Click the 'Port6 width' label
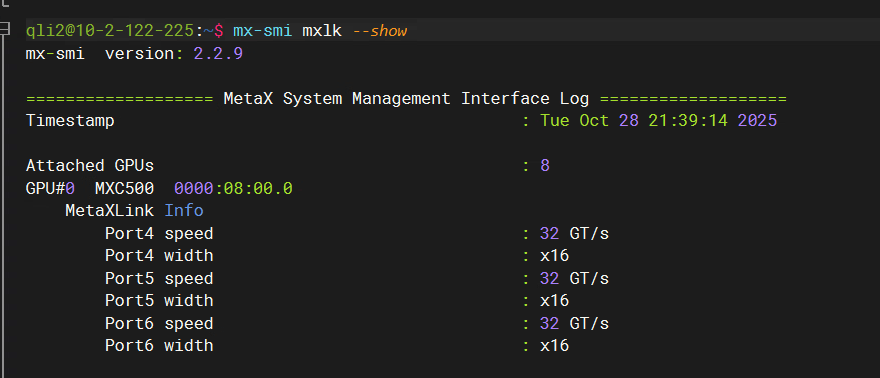The image size is (880, 378). [159, 345]
